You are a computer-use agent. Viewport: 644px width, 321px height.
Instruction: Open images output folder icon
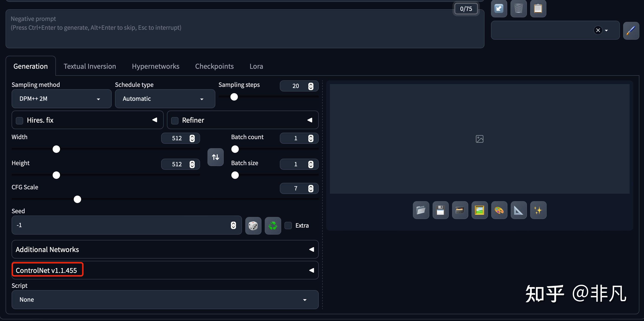421,210
